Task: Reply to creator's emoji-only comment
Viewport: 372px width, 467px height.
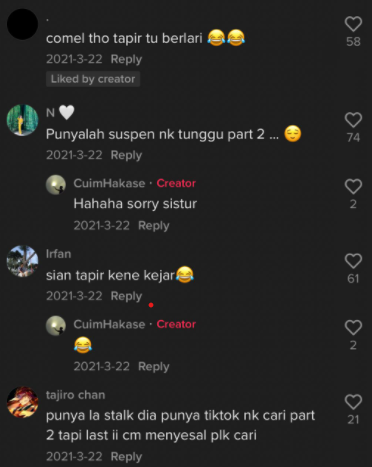Action: pos(154,367)
